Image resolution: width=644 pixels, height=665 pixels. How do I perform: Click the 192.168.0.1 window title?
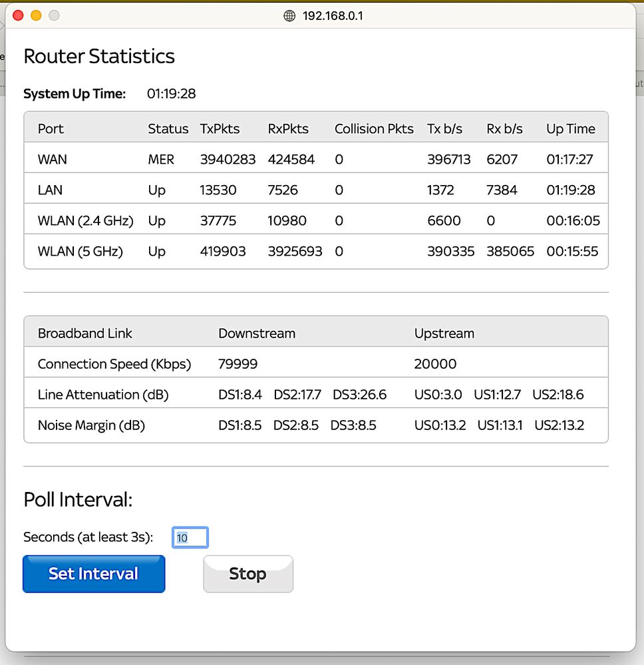[x=333, y=16]
